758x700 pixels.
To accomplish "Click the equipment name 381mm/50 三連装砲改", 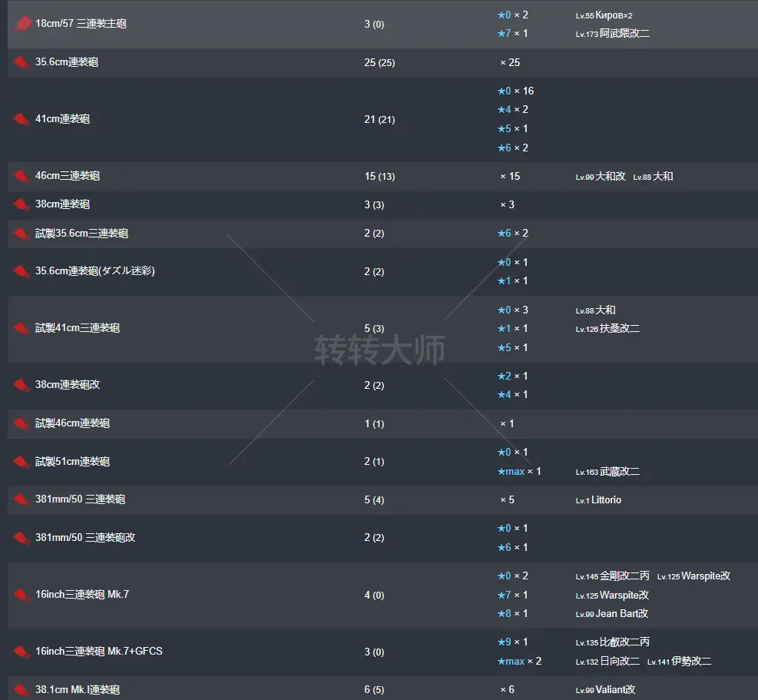I will pos(85,538).
